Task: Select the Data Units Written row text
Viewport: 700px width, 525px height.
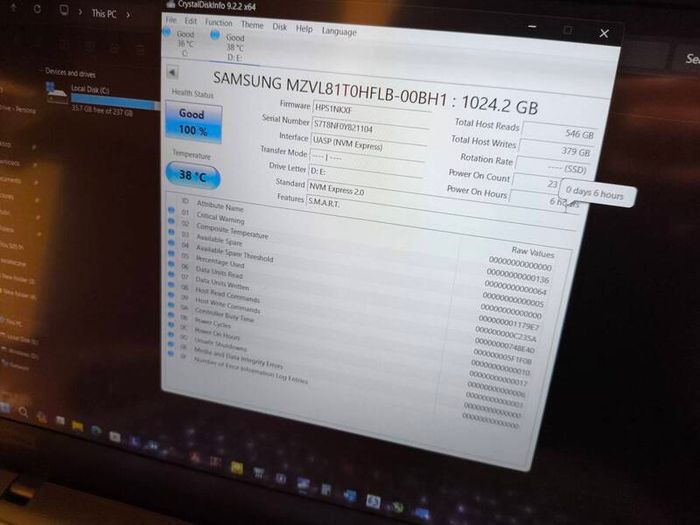Action: click(x=222, y=283)
